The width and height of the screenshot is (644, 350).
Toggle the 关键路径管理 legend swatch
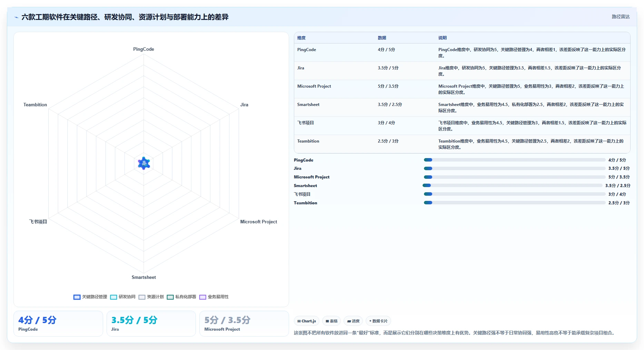pyautogui.click(x=77, y=297)
